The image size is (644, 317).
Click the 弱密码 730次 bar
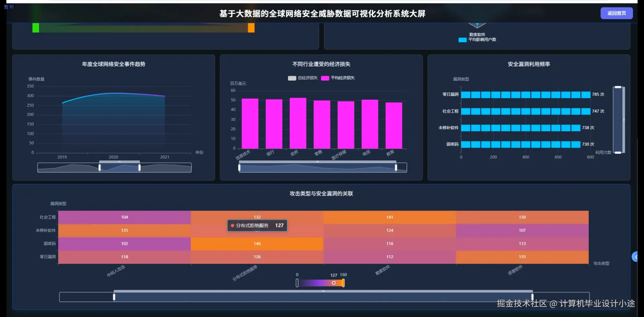coord(520,144)
